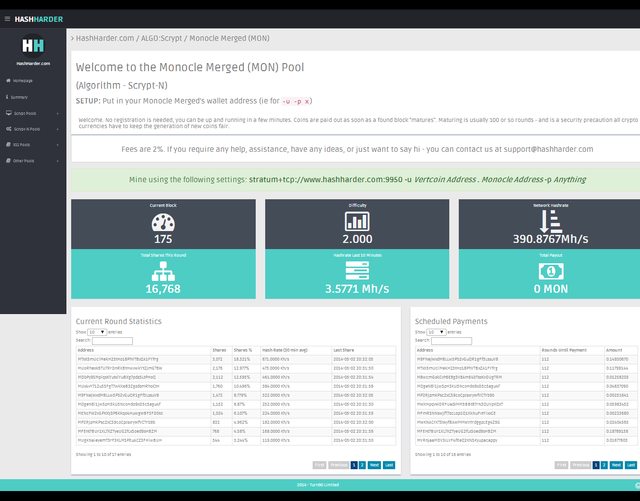Go to page 2 in Current Round Statistics
The height and width of the screenshot is (501, 640).
click(x=362, y=465)
